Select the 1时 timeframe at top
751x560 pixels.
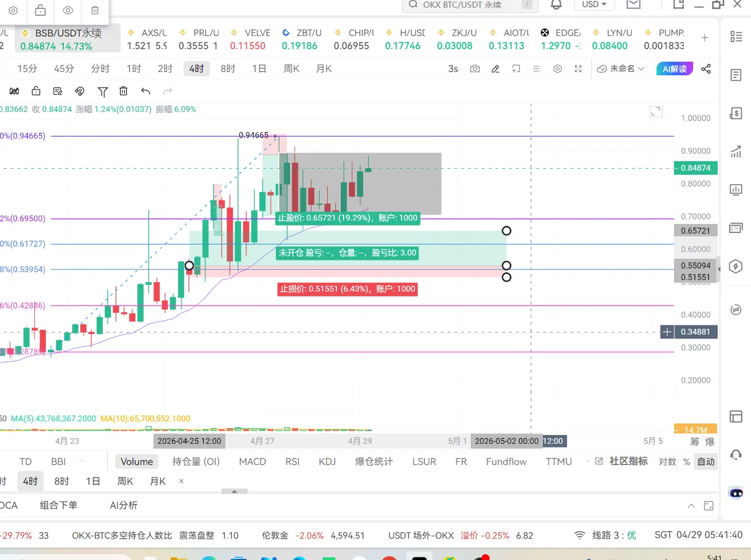(134, 69)
